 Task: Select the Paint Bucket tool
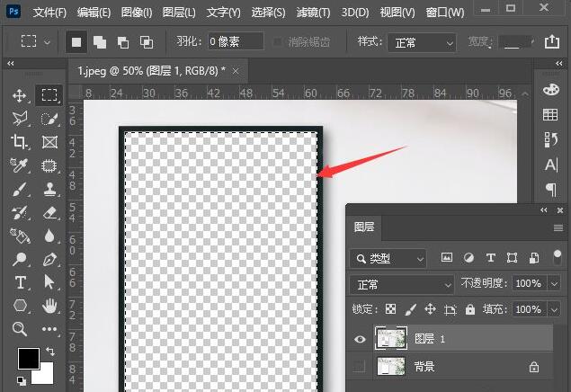(19, 236)
